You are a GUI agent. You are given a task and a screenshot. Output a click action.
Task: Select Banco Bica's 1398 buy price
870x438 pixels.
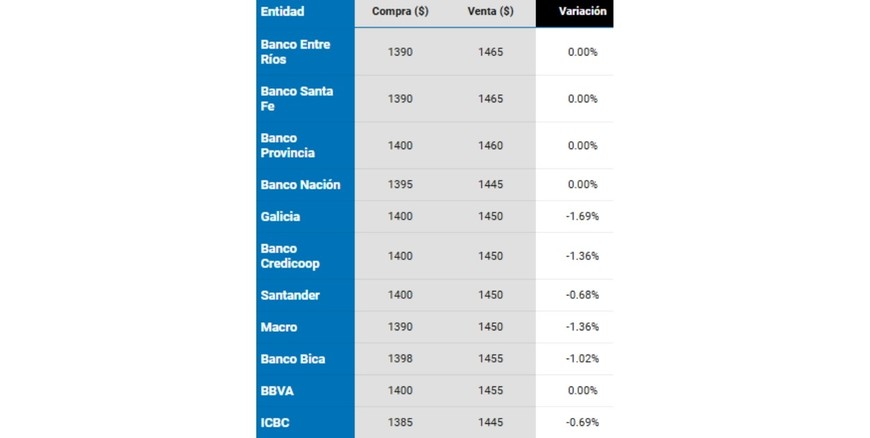(x=400, y=359)
